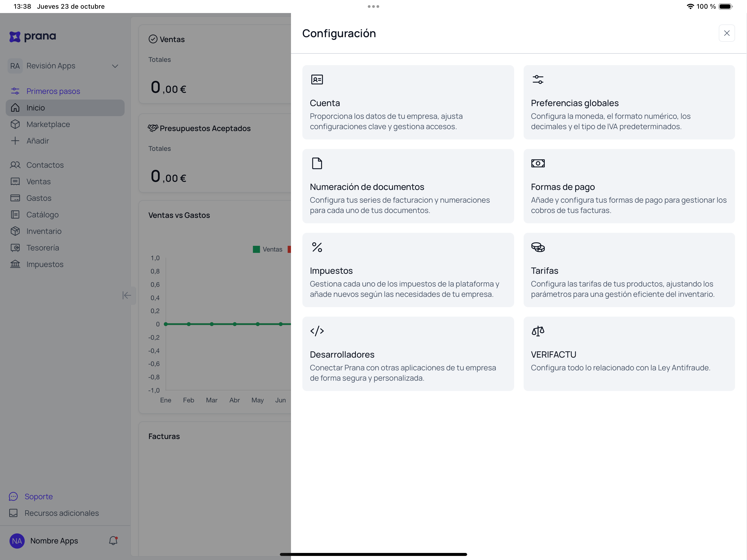Click the Contactos people icon

15,165
